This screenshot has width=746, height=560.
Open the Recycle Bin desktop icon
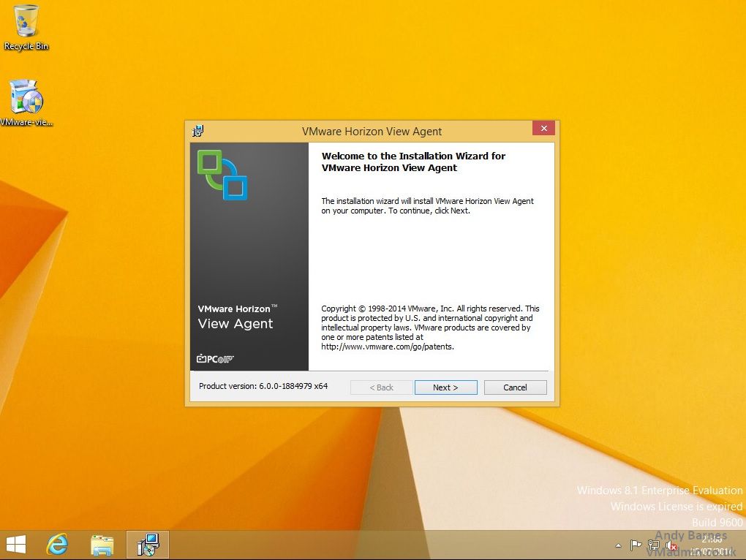[x=26, y=28]
